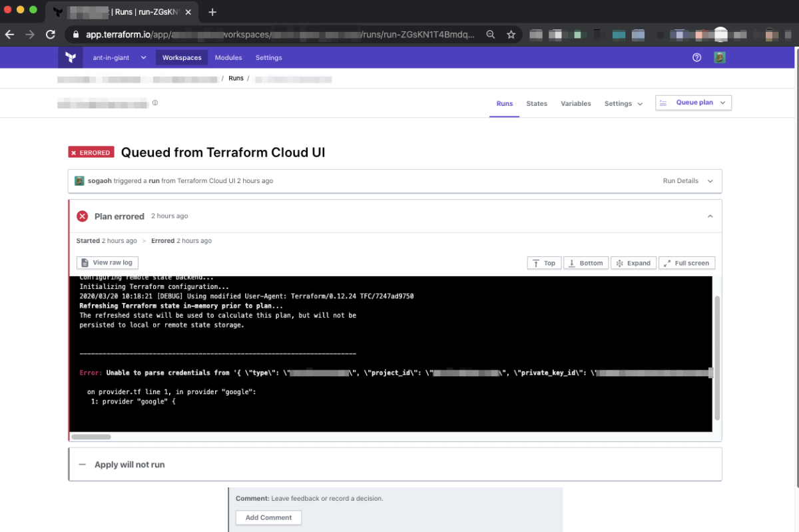Click the red plan errored X icon
The image size is (799, 532).
83,216
